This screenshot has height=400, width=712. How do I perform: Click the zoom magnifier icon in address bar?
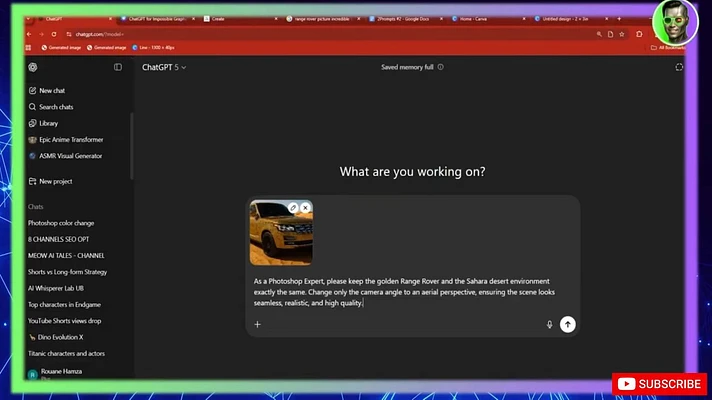point(599,35)
